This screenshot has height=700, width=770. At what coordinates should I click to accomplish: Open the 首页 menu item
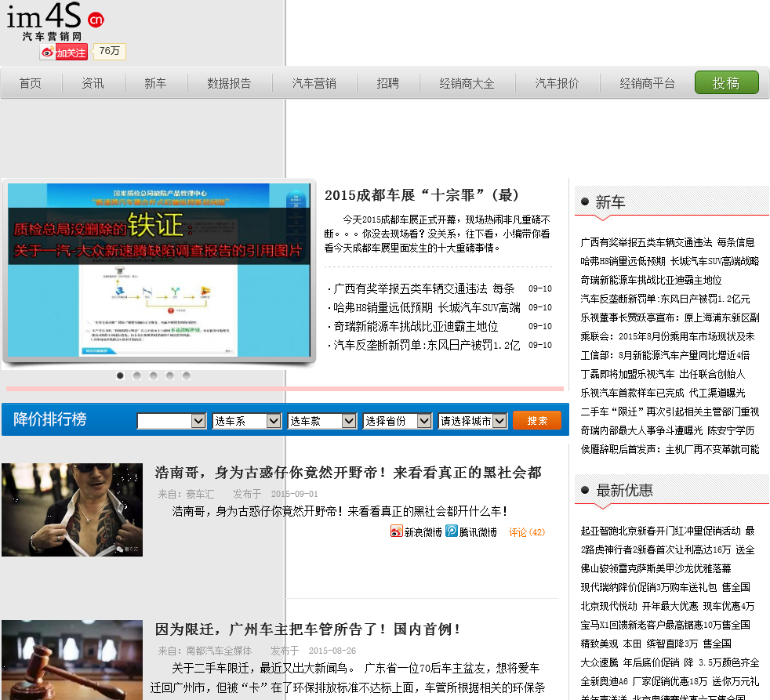coord(31,83)
